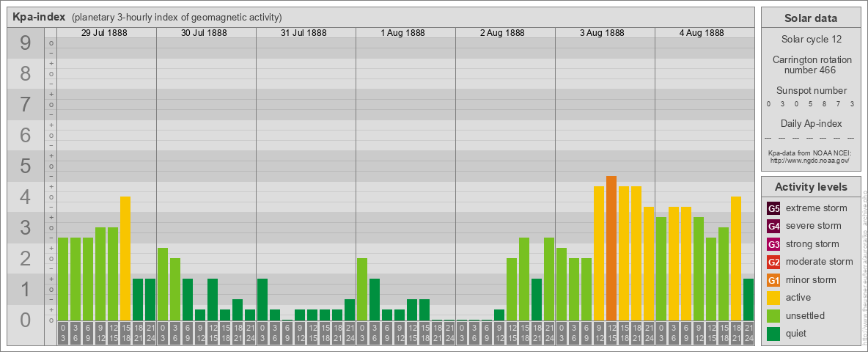The image size is (868, 352).
Task: Click the G4 severe storm badge
Action: 773,227
